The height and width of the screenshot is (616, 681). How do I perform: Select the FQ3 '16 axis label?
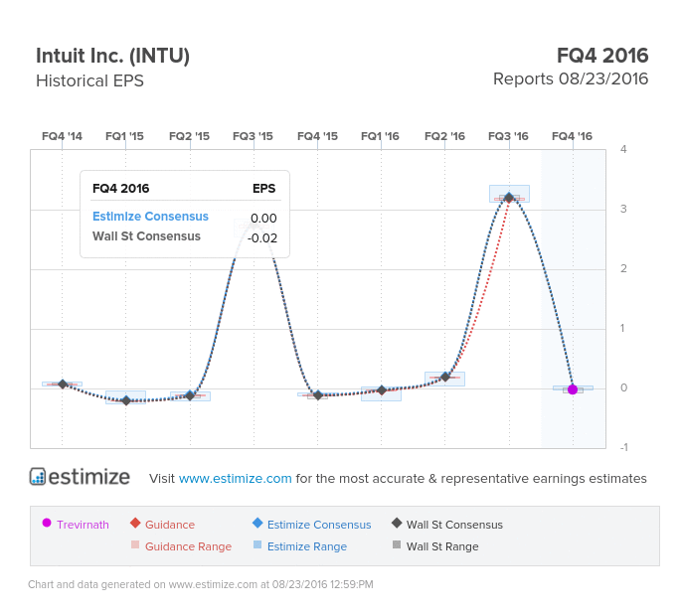(509, 136)
